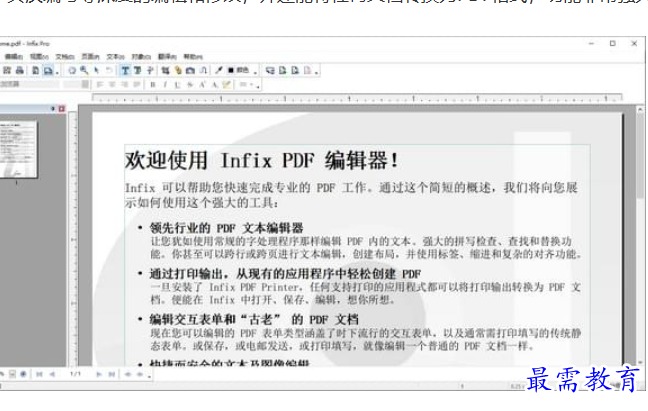
Task: Click the undo arrow icon
Action: click(109, 70)
